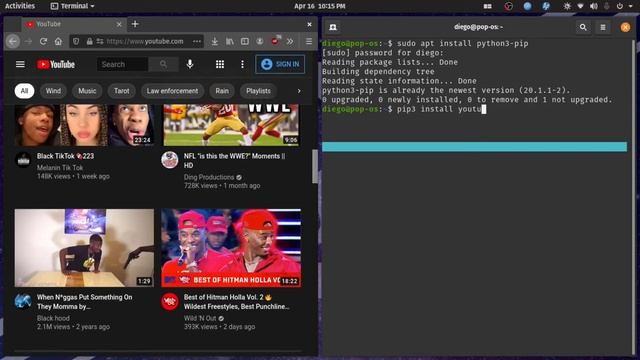This screenshot has height=360, width=640.
Task: Click the YouTube logo
Action: click(x=56, y=64)
